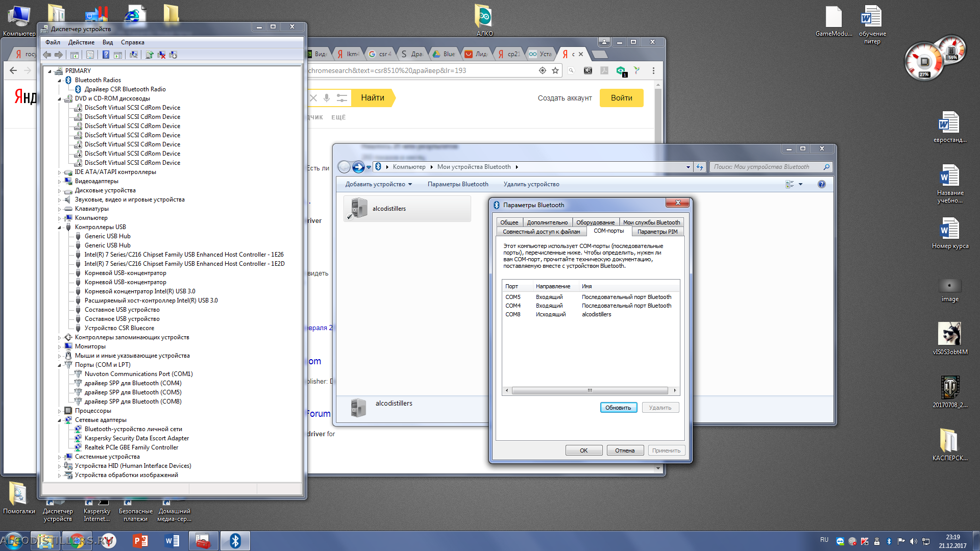
Task: Switch to the Оборудование tab
Action: [595, 222]
